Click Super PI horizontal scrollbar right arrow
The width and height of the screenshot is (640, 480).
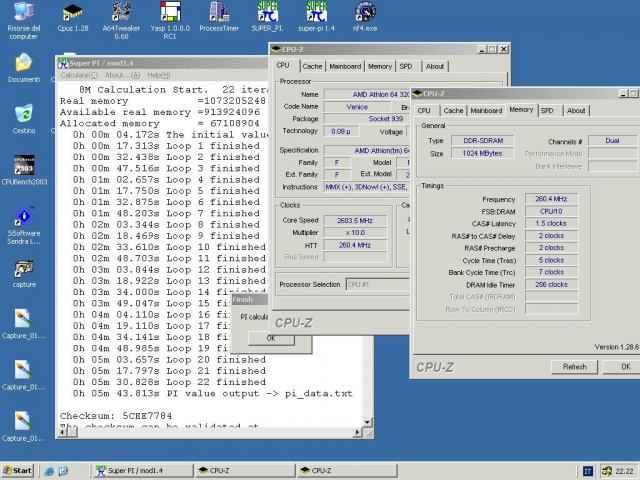pos(358,432)
